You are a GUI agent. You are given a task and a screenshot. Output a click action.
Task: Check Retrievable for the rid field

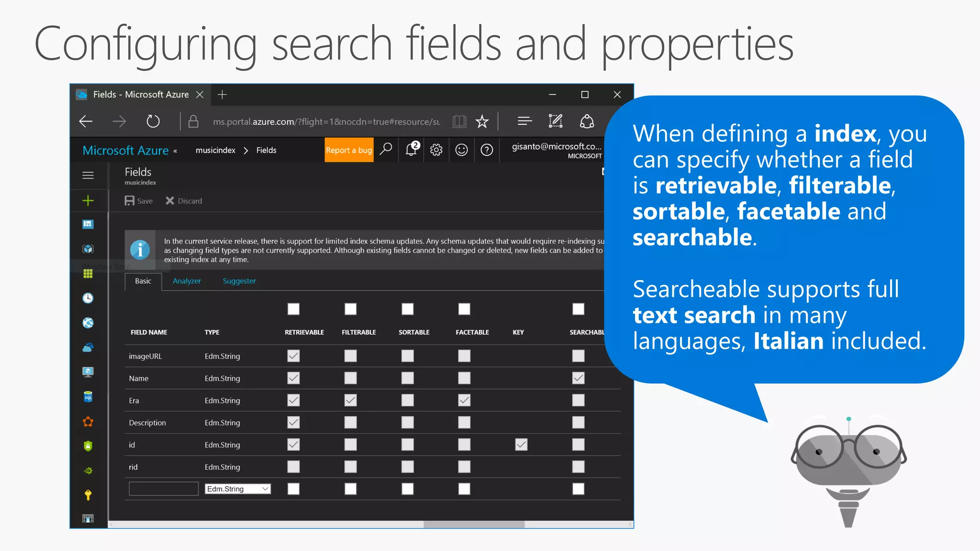click(x=293, y=467)
